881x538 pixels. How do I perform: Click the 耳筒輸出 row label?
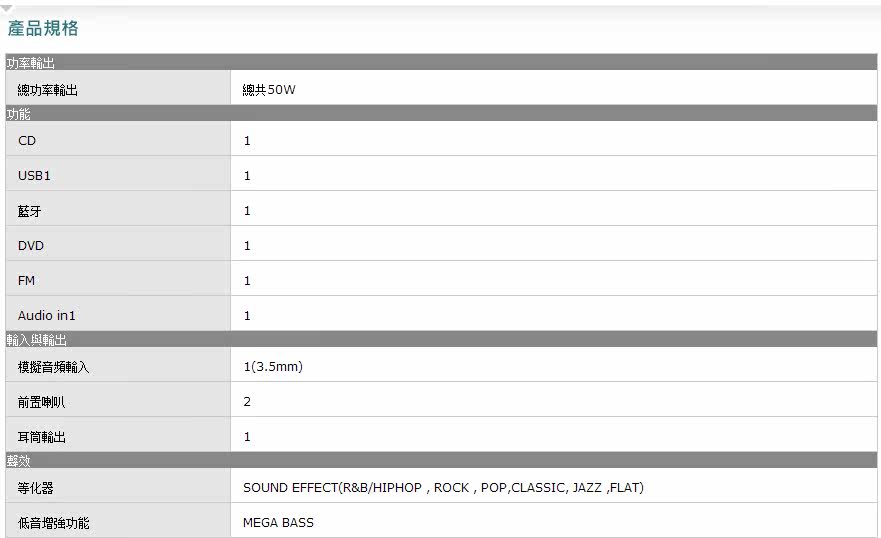(42, 437)
